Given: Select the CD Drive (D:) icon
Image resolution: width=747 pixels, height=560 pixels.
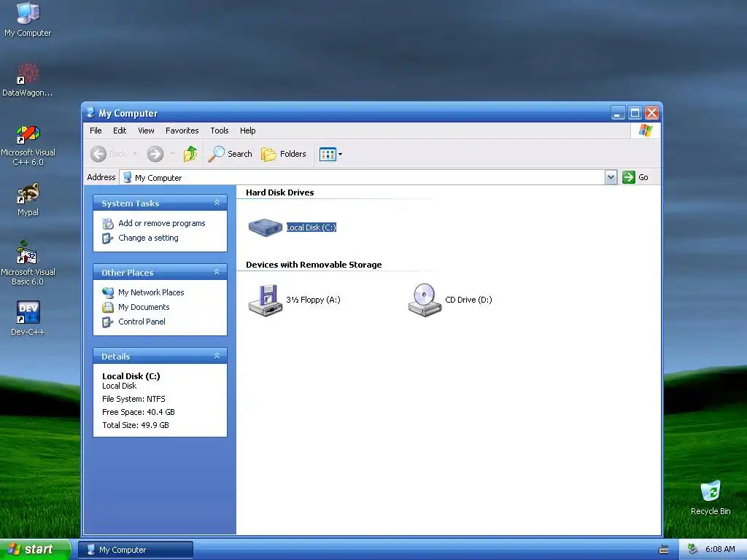Looking at the screenshot, I should click(x=425, y=300).
